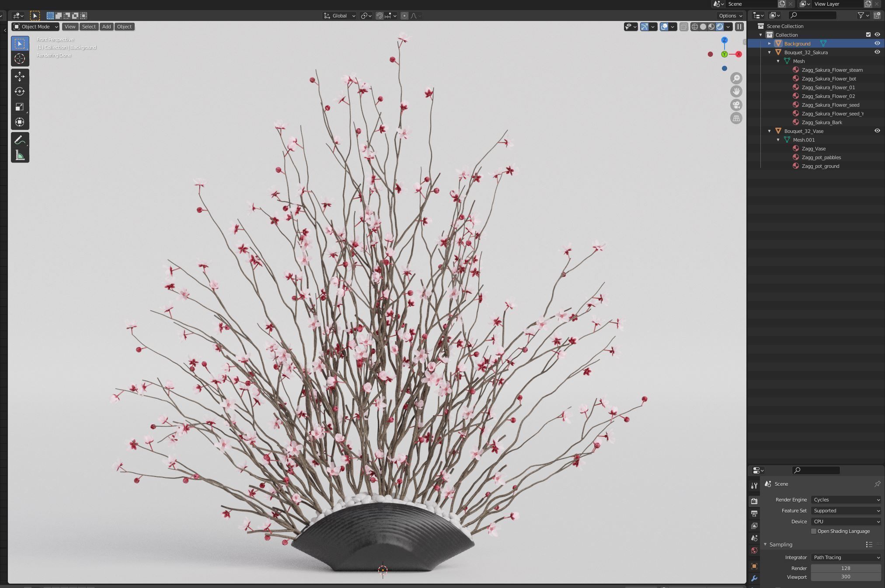This screenshot has width=885, height=588.
Task: Activate the 3D Cursor tool
Action: coord(20,59)
